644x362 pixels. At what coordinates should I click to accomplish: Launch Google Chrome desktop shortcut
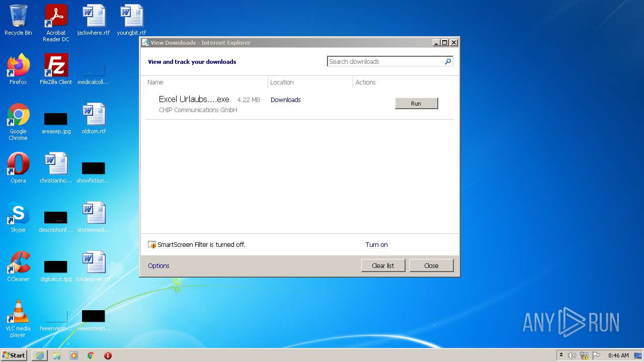click(x=18, y=122)
